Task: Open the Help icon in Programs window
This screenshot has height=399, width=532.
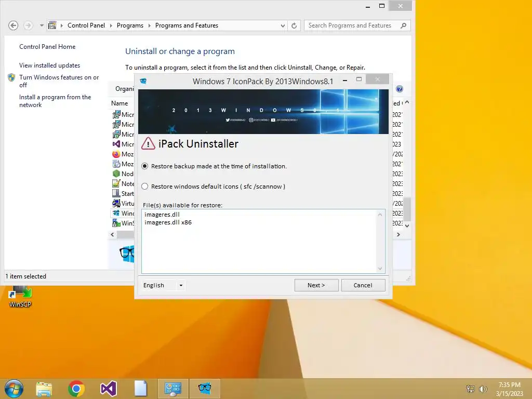Action: click(x=400, y=89)
